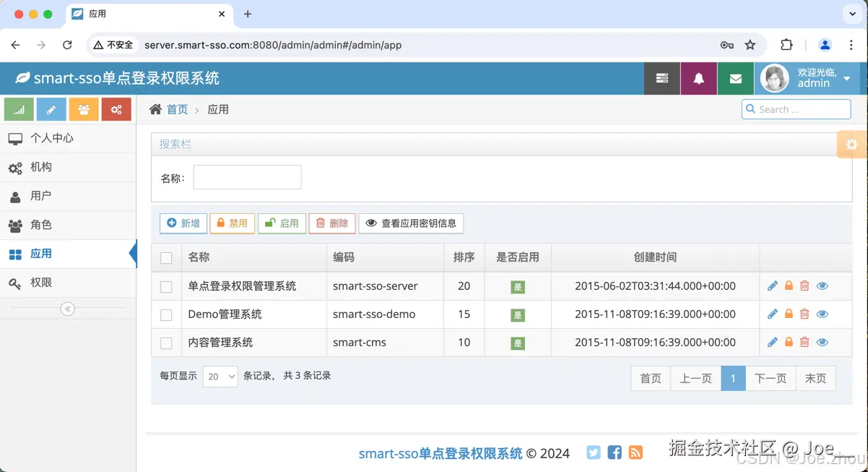868x472 pixels.
Task: Open the envelope messages in header
Action: tap(736, 78)
